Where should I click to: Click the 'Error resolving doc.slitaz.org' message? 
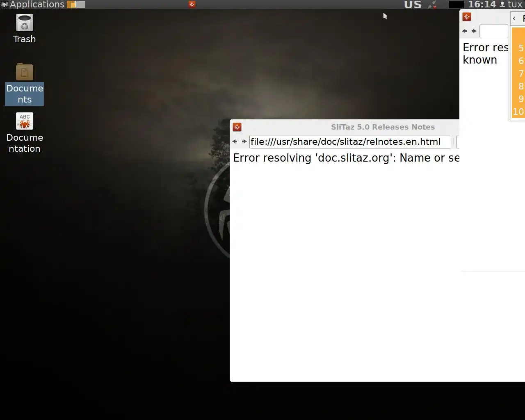pyautogui.click(x=346, y=158)
